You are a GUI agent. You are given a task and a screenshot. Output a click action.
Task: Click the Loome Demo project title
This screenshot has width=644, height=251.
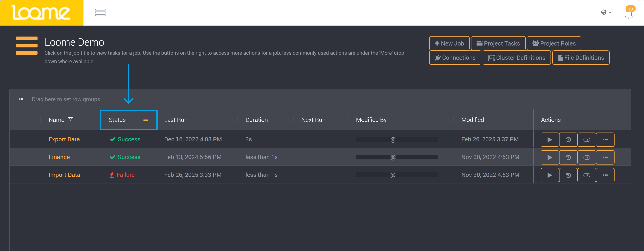click(x=74, y=42)
